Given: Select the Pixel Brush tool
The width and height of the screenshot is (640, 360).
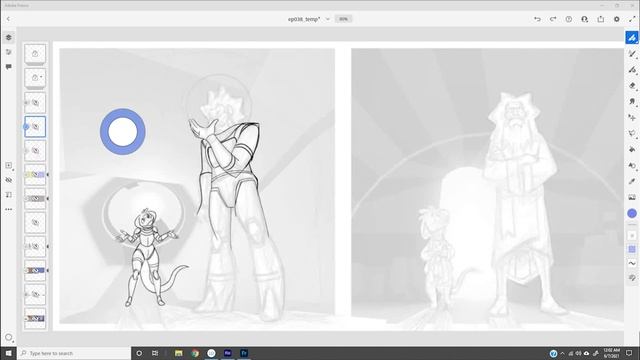Looking at the screenshot, I should pos(632,38).
